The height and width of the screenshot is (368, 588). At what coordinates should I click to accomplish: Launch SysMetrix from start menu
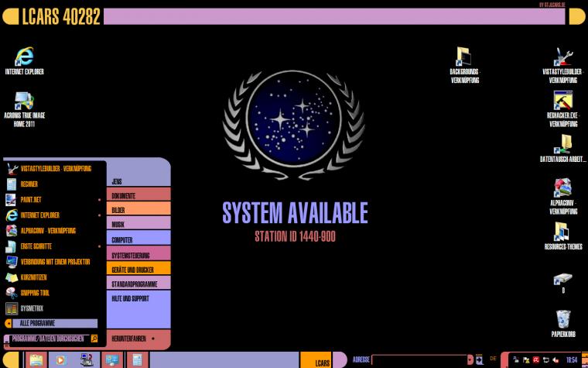point(55,308)
